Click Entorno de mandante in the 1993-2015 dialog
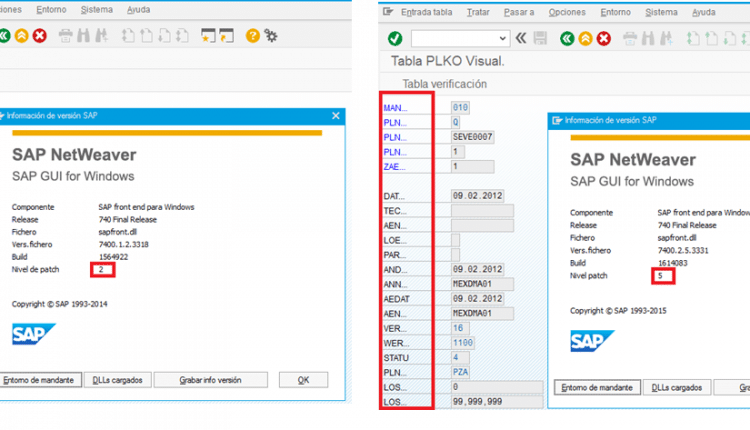This screenshot has height=430, width=750. (x=597, y=387)
